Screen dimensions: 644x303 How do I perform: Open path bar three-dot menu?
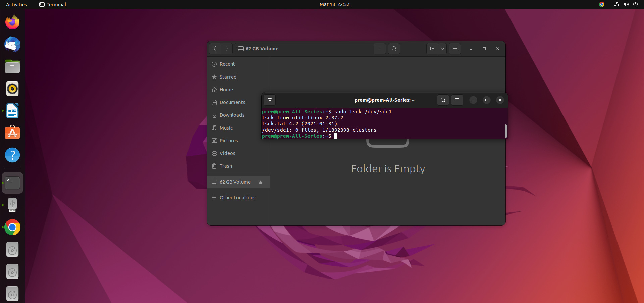point(380,49)
